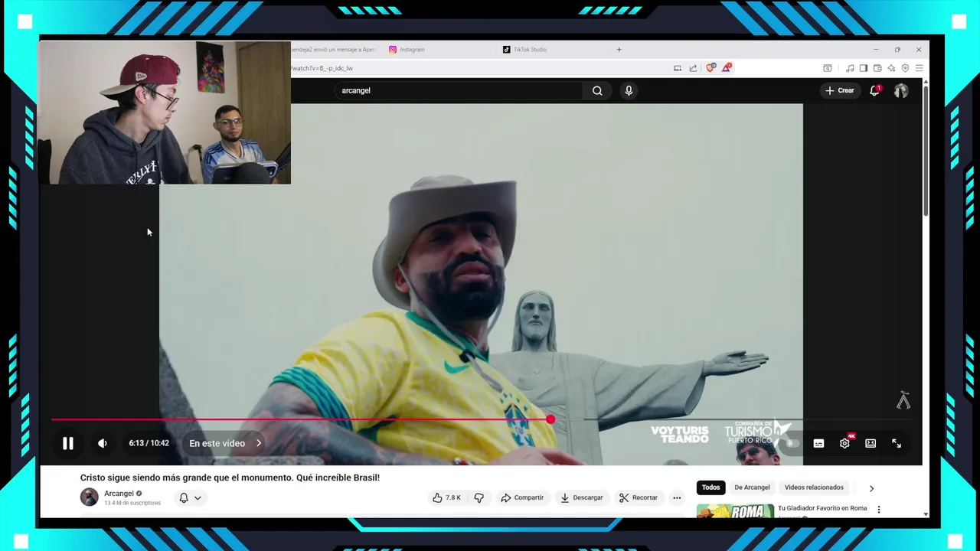Click the '6:13 / 10:42' time display

click(149, 443)
